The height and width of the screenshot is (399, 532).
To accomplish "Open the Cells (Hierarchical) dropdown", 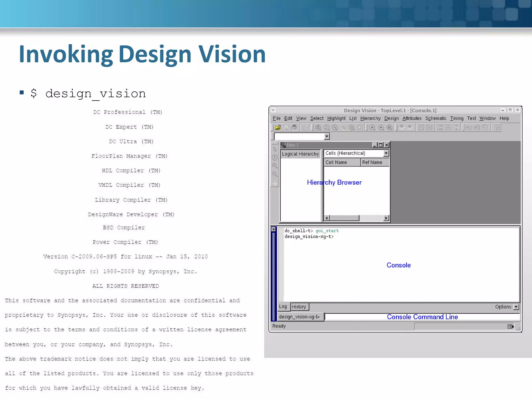I will point(386,153).
